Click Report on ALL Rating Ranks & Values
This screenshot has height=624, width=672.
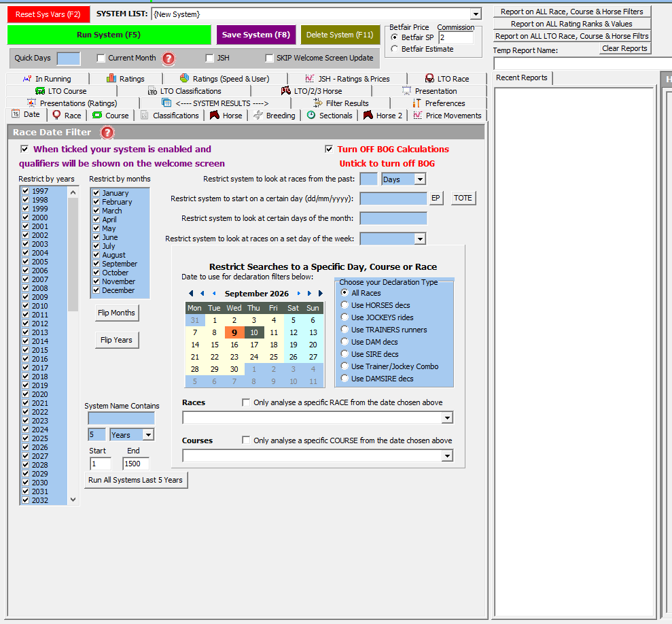coord(571,24)
